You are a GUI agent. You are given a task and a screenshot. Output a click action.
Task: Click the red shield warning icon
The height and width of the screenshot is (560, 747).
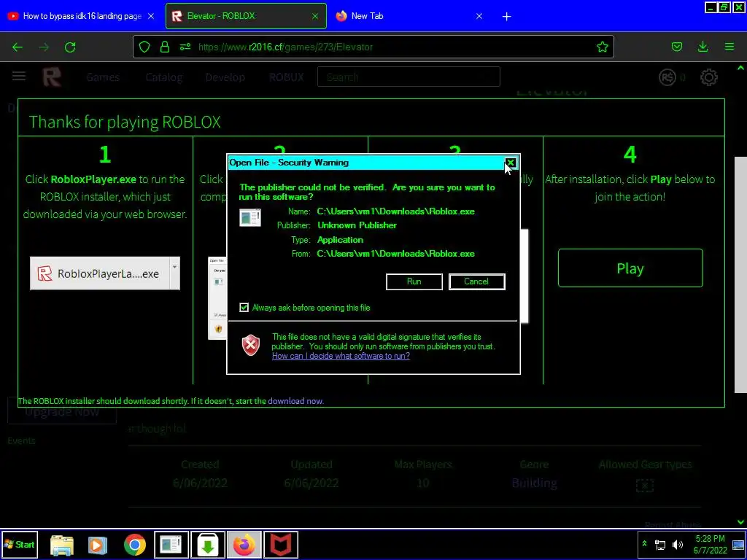point(251,346)
